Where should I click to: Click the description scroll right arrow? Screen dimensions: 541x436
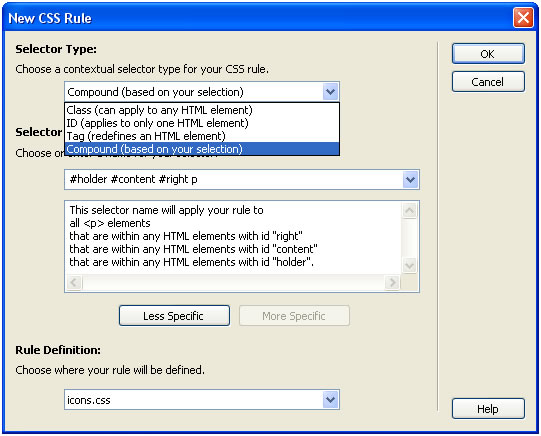(392, 283)
